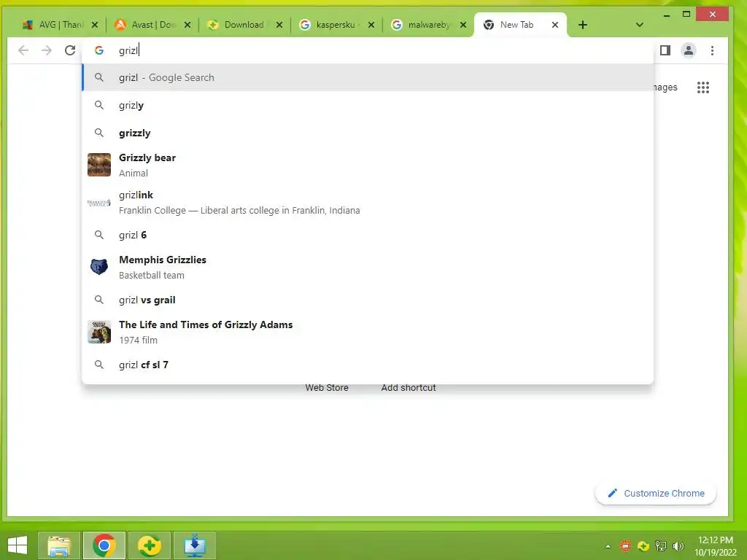Select Memphis Grizzlies Basketball team suggestion
This screenshot has width=747, height=560.
tap(368, 267)
